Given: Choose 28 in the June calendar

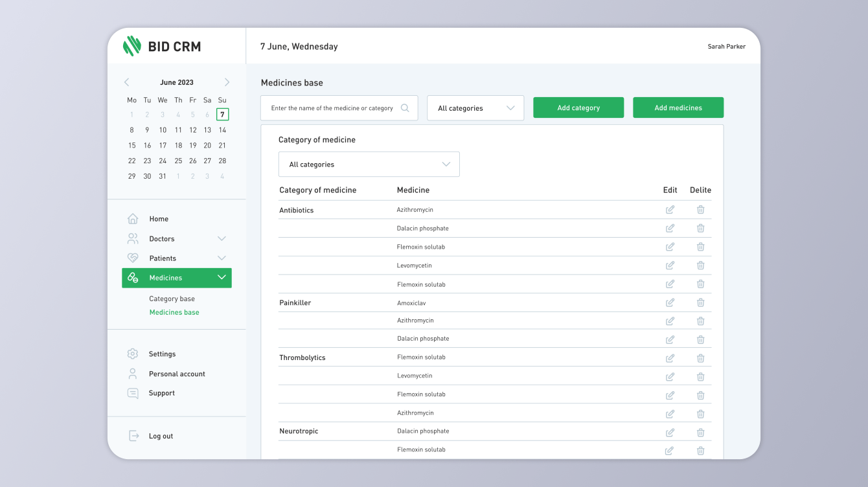Looking at the screenshot, I should point(222,161).
